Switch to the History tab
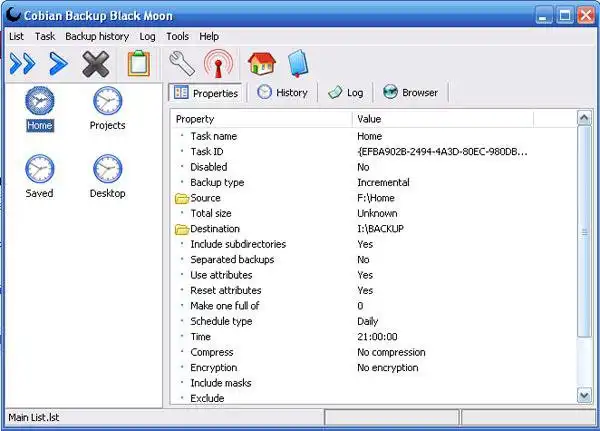This screenshot has width=600, height=431. coord(283,93)
